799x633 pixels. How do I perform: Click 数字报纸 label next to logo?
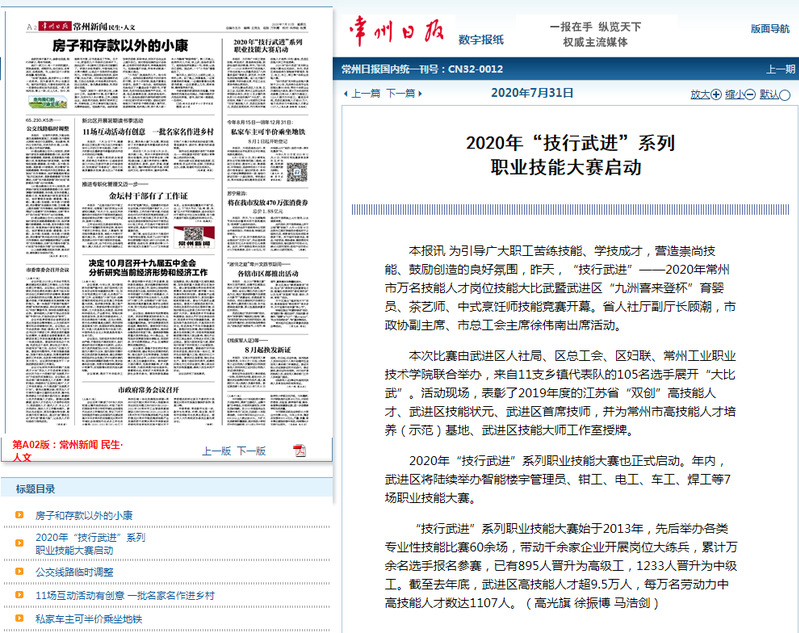point(481,40)
